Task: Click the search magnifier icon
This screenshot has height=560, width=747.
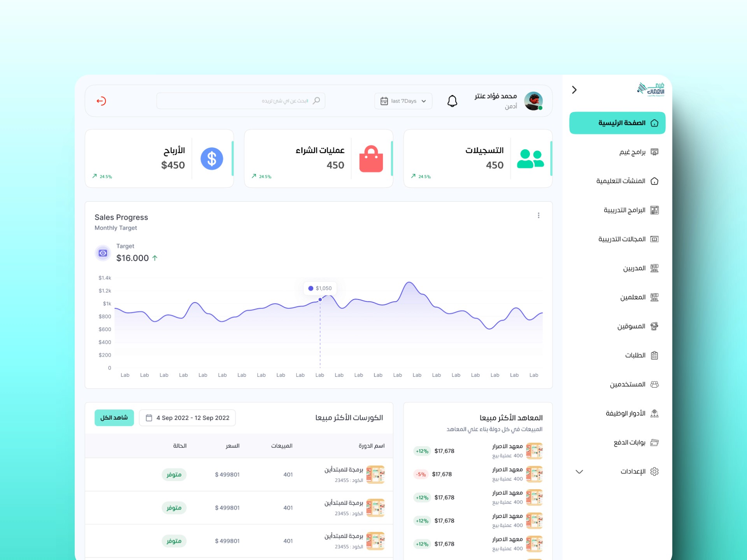Action: 316,101
